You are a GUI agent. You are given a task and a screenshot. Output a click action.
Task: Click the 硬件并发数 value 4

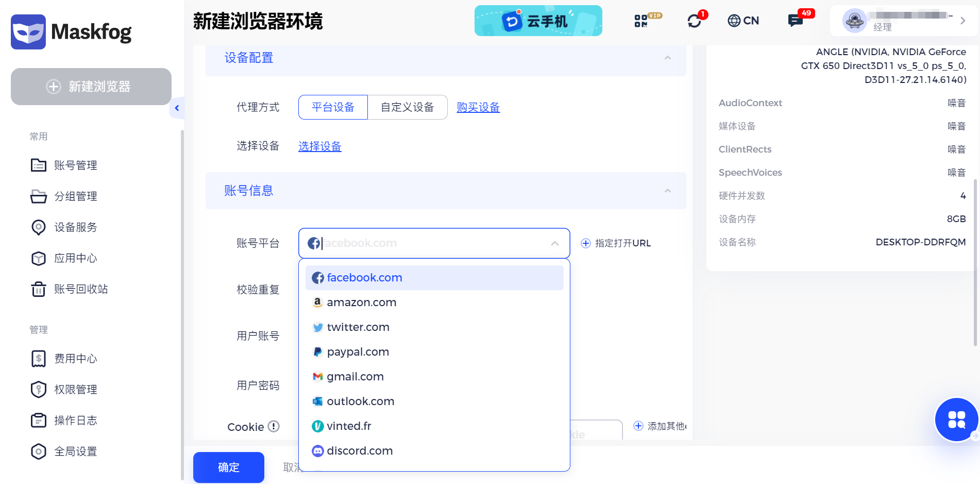963,196
